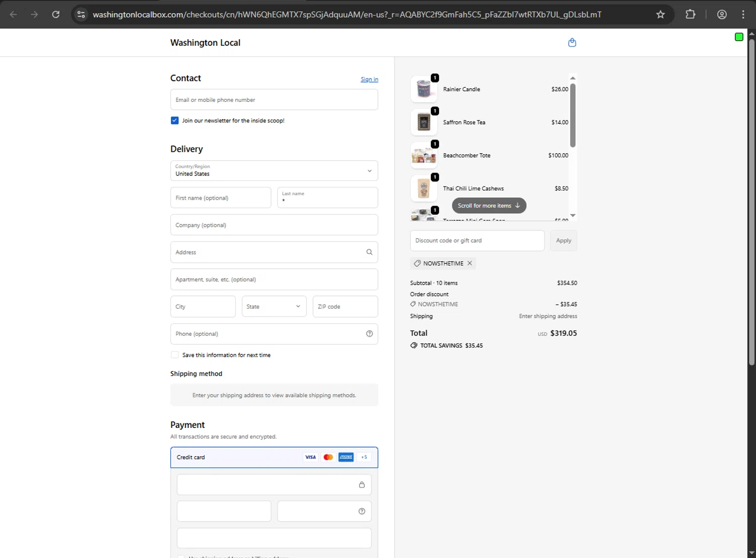Image resolution: width=756 pixels, height=558 pixels.
Task: Click the Enter shipping address text
Action: tap(548, 316)
